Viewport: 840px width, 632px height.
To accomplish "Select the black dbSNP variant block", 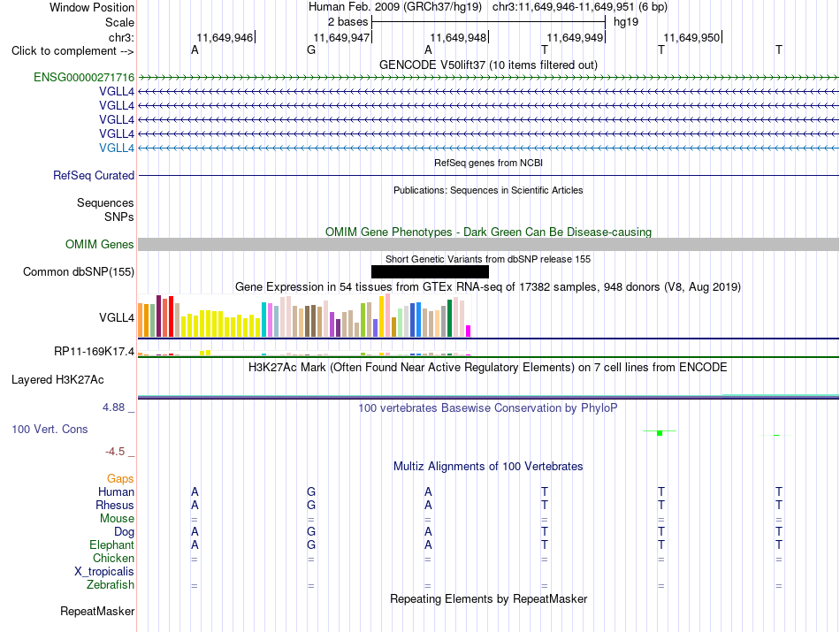I will (430, 271).
